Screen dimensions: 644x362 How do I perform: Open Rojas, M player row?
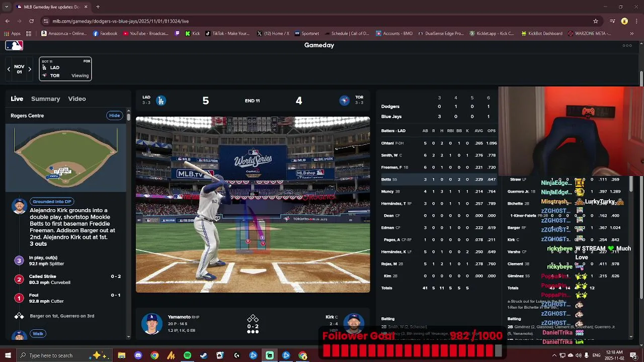coord(439,264)
